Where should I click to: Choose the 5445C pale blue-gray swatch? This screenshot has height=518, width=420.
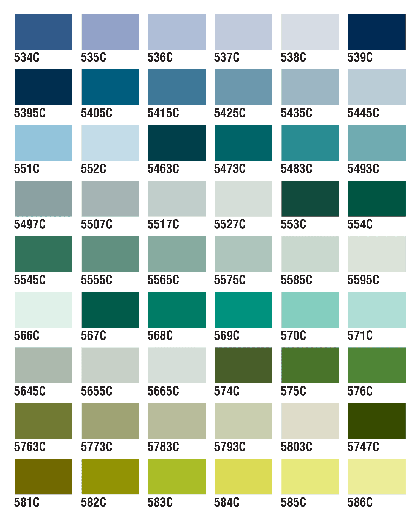tap(377, 87)
